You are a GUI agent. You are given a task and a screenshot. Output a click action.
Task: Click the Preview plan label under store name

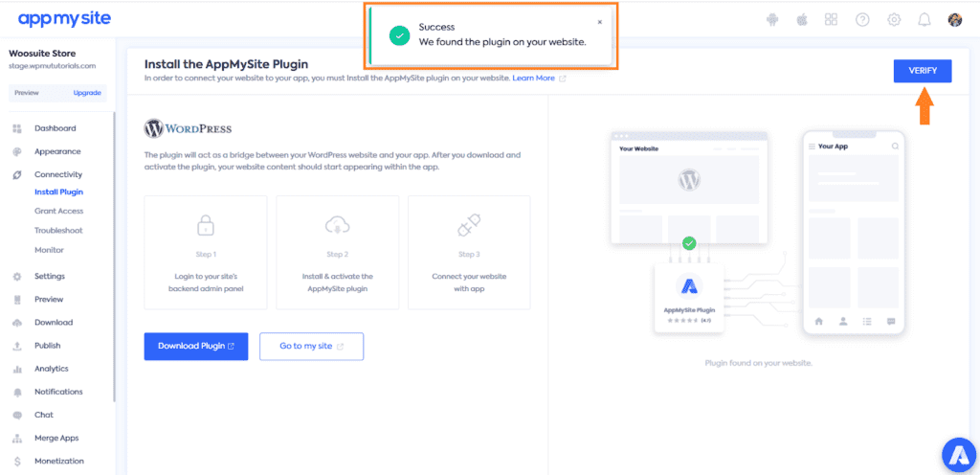pyautogui.click(x=26, y=93)
